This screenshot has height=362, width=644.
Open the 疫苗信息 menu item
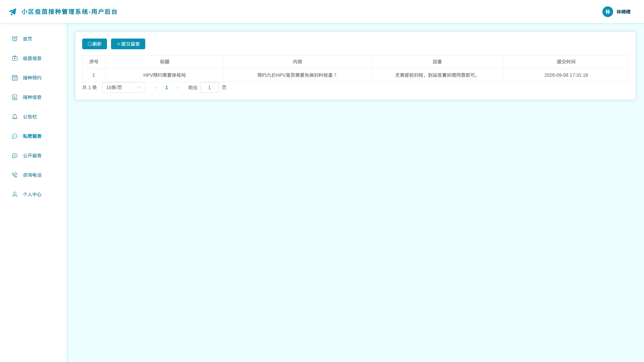point(34,58)
